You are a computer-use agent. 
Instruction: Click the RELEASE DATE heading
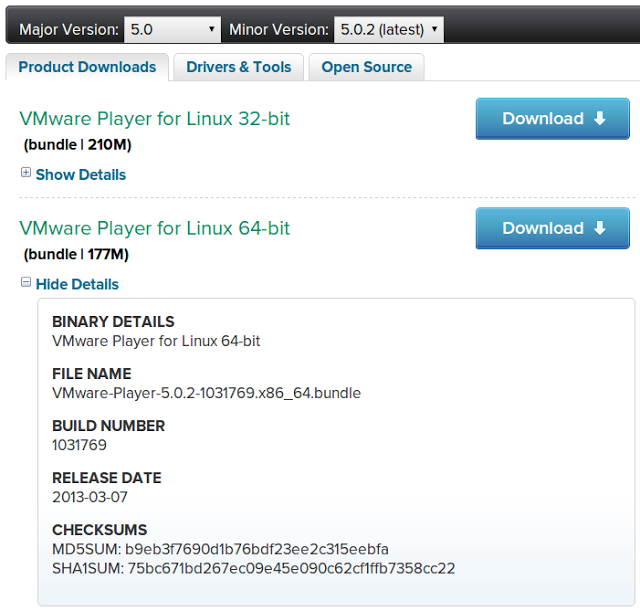pyautogui.click(x=107, y=478)
